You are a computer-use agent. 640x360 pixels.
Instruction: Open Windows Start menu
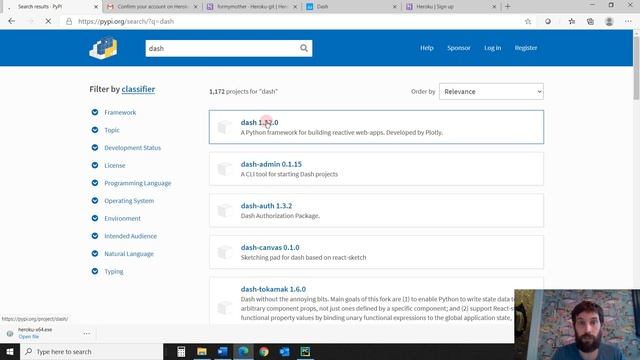(x=10, y=351)
